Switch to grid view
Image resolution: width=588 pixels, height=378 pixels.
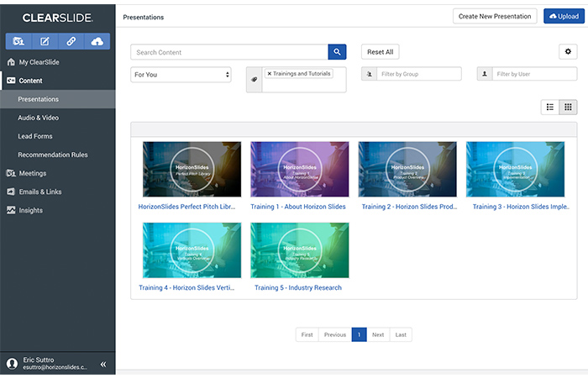pos(568,108)
